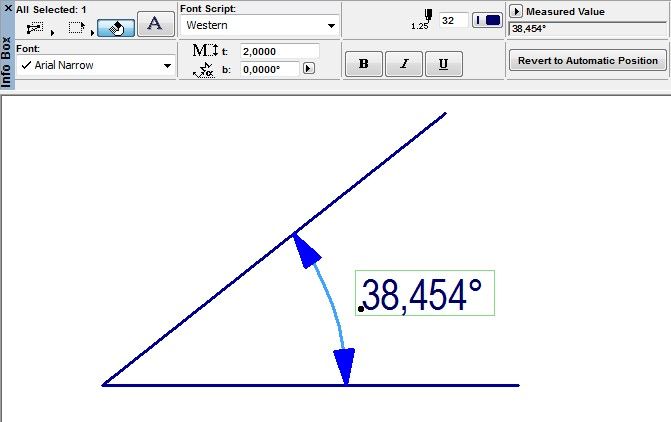Toggle Italic text formatting

click(404, 64)
